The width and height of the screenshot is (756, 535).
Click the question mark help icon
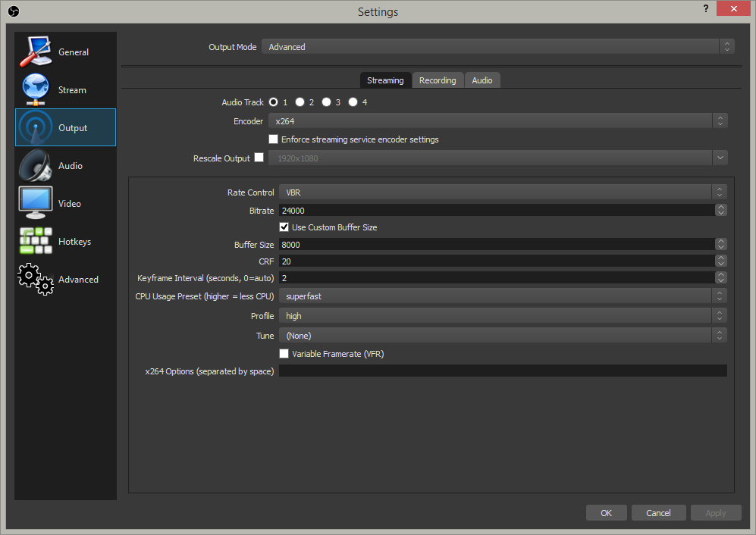[x=706, y=8]
